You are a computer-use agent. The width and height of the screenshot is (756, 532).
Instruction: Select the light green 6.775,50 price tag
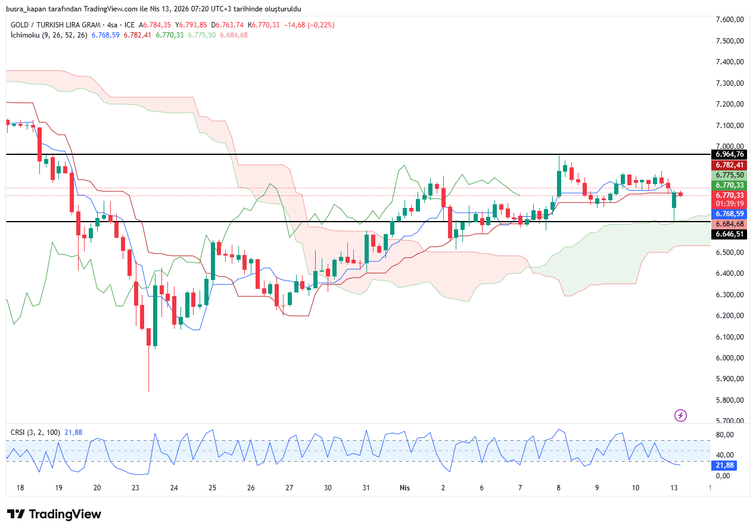(x=729, y=175)
